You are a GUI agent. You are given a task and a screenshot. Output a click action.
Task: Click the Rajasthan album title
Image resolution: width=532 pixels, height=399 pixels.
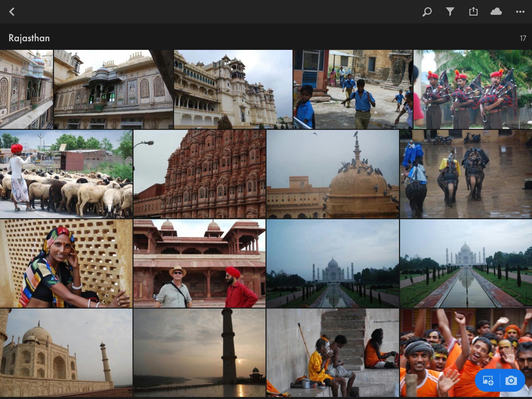[x=29, y=38]
